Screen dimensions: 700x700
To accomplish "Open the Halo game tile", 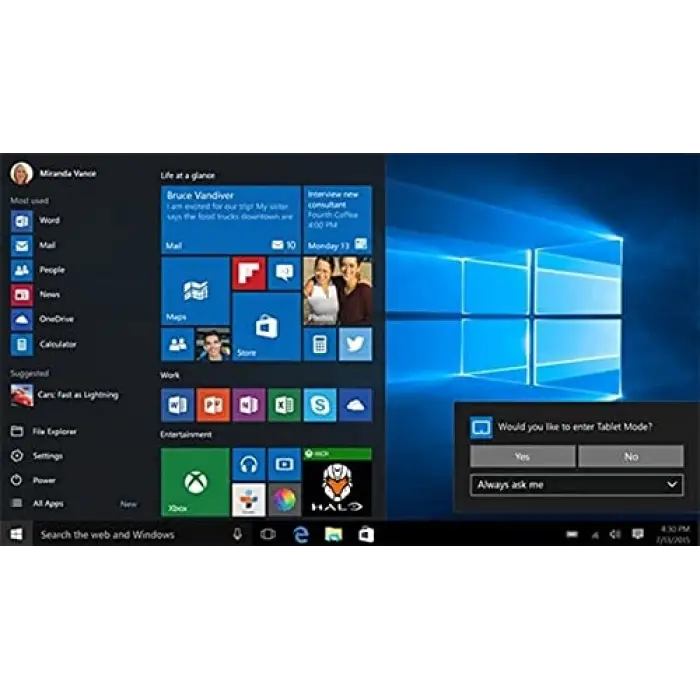I will click(x=338, y=482).
